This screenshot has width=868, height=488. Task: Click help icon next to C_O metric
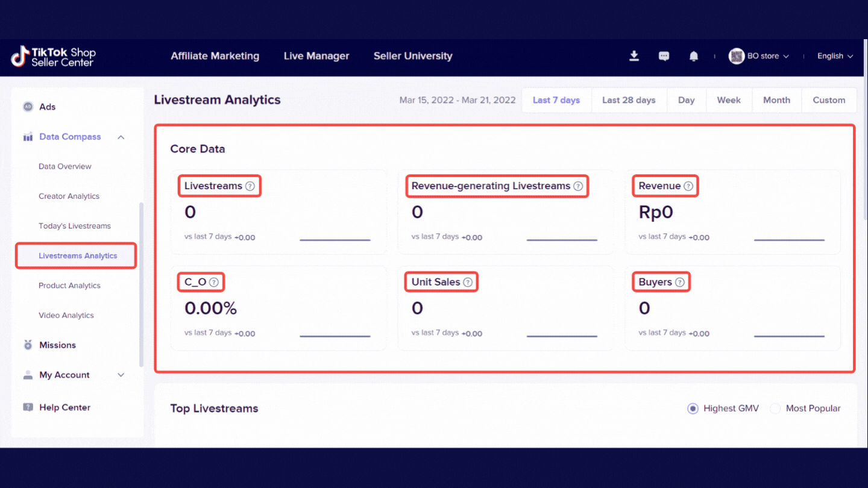click(x=213, y=282)
